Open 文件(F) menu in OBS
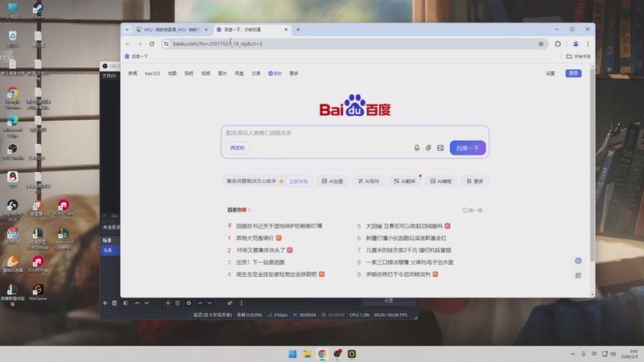The image size is (644, 362). coord(109,76)
